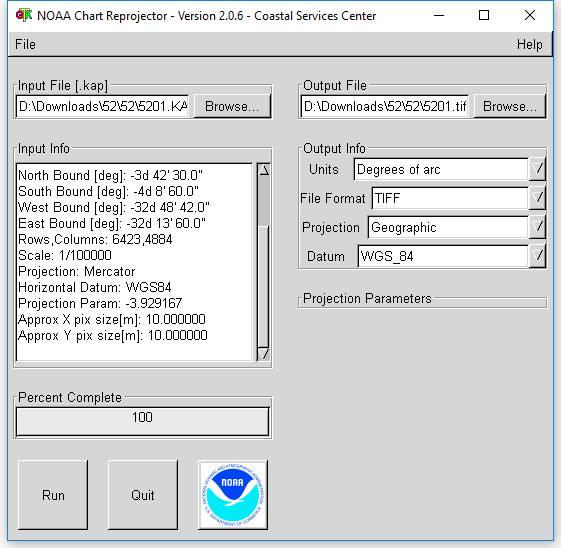Click the Input Info scroll up arrow
This screenshot has height=548, width=561.
tap(264, 170)
